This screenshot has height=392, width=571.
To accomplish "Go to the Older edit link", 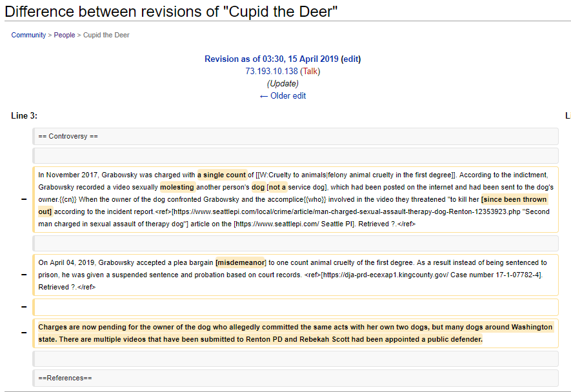I will [x=283, y=95].
